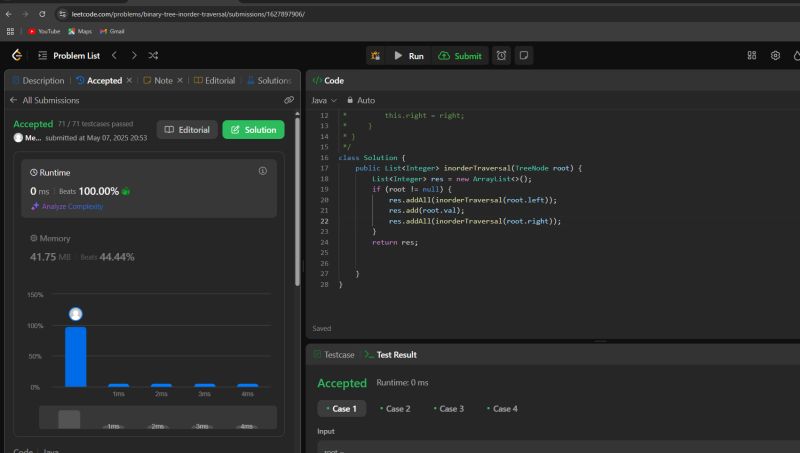Click the green Solution button
The height and width of the screenshot is (453, 800).
click(253, 130)
